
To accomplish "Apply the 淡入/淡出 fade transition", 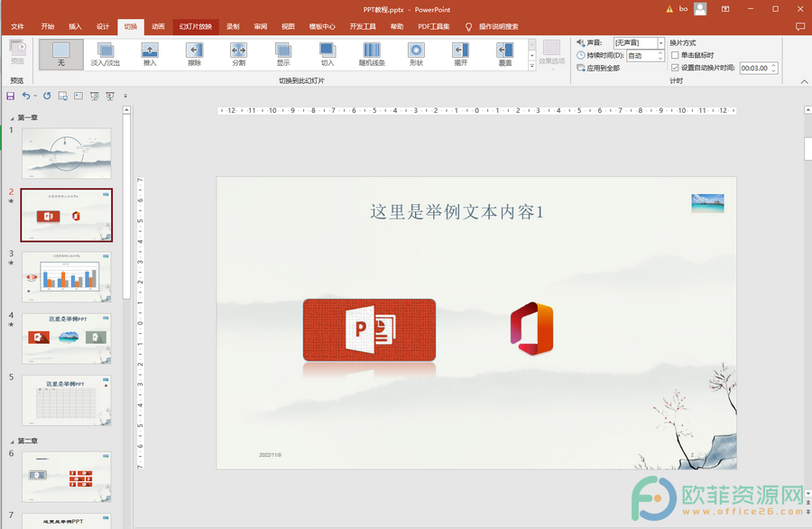I will click(106, 54).
